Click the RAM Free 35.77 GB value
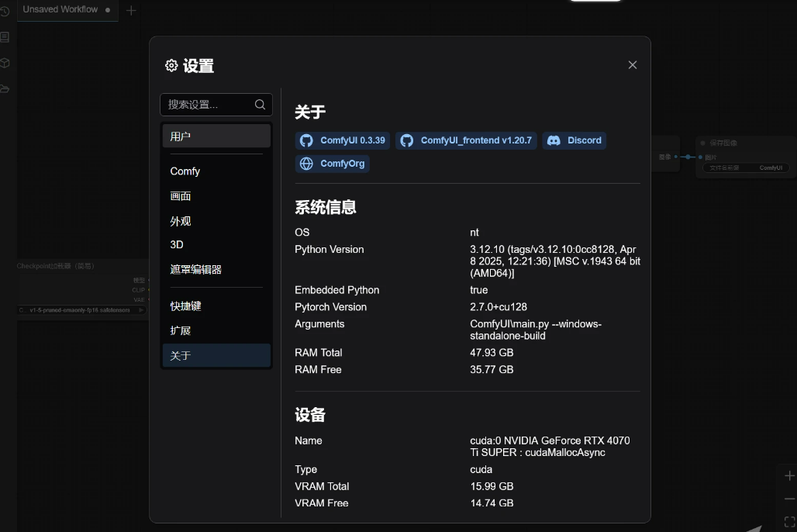797x532 pixels. coord(492,370)
